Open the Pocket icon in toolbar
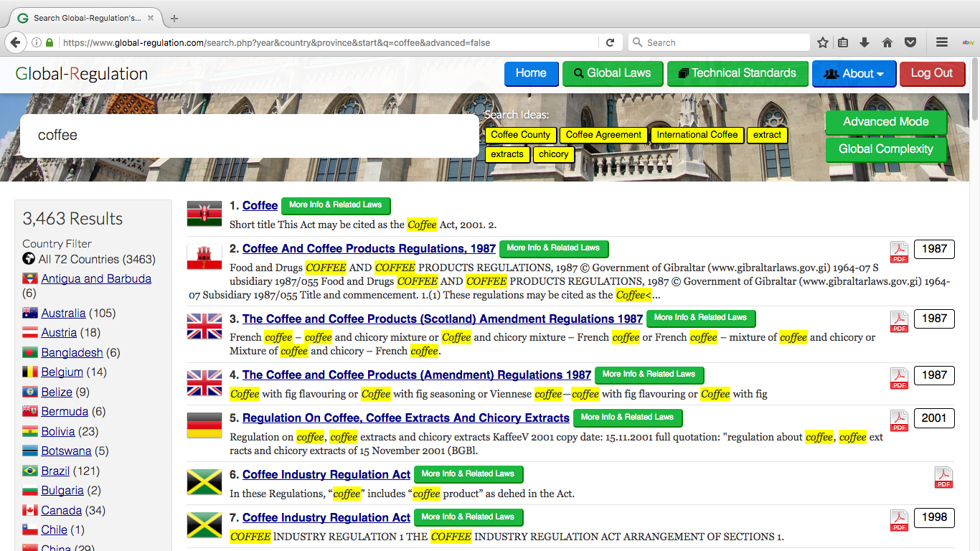980x551 pixels. click(x=910, y=42)
